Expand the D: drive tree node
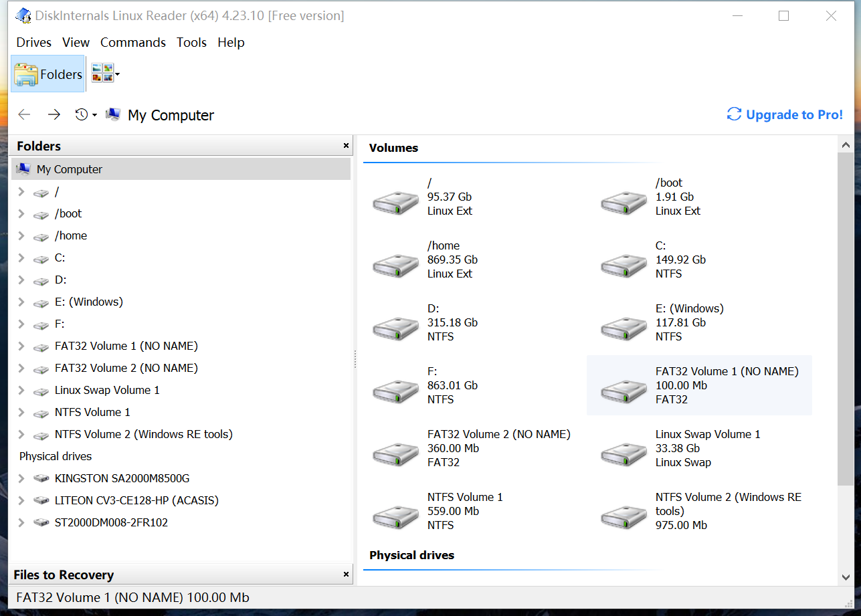861x616 pixels. point(21,280)
